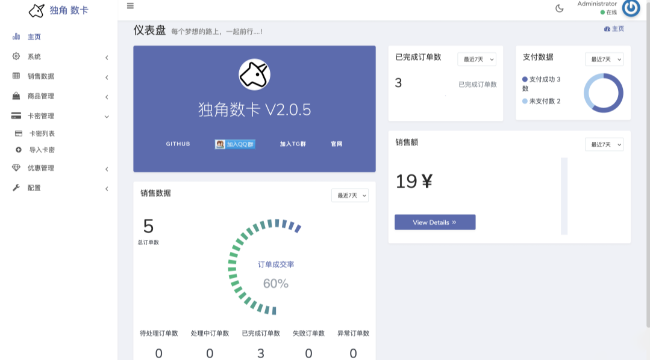
Task: Click the 处理中订单数 label
Action: [x=210, y=333]
